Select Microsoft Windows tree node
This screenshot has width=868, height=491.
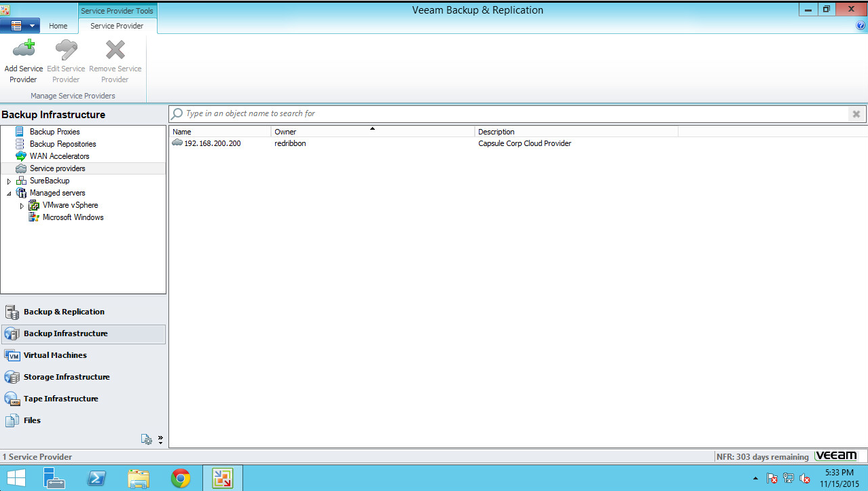pos(73,217)
